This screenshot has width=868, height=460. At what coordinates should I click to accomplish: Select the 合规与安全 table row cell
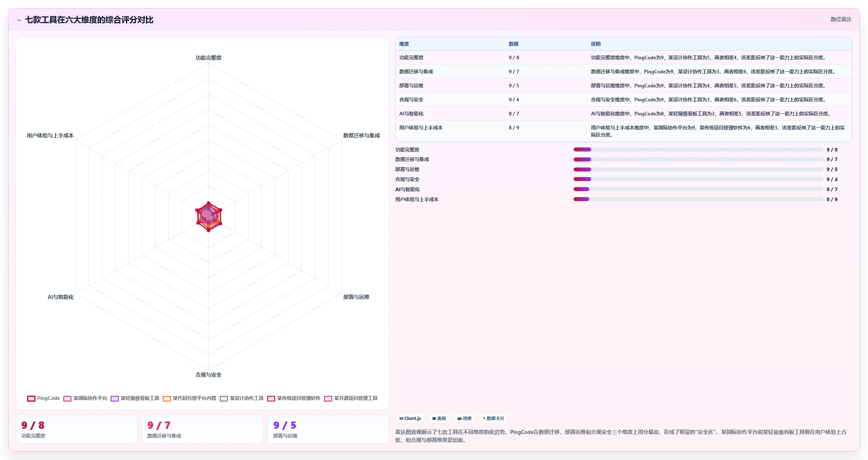click(x=411, y=100)
